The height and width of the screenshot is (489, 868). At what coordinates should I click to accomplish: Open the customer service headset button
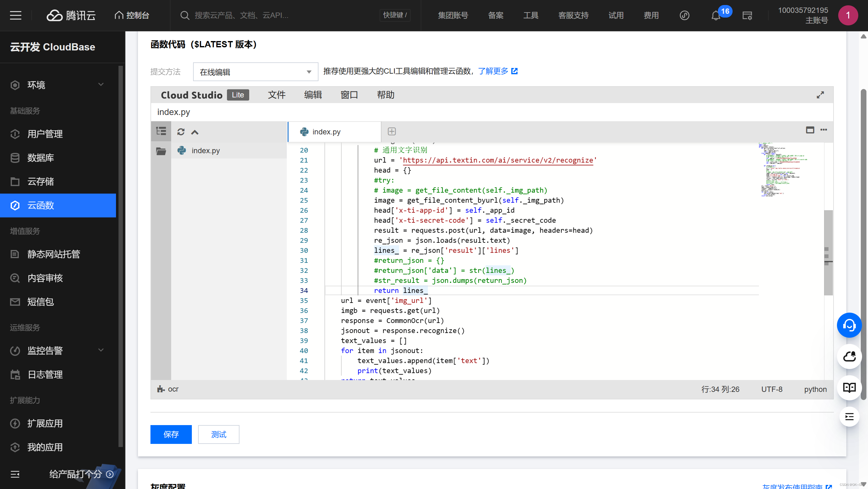pyautogui.click(x=849, y=325)
